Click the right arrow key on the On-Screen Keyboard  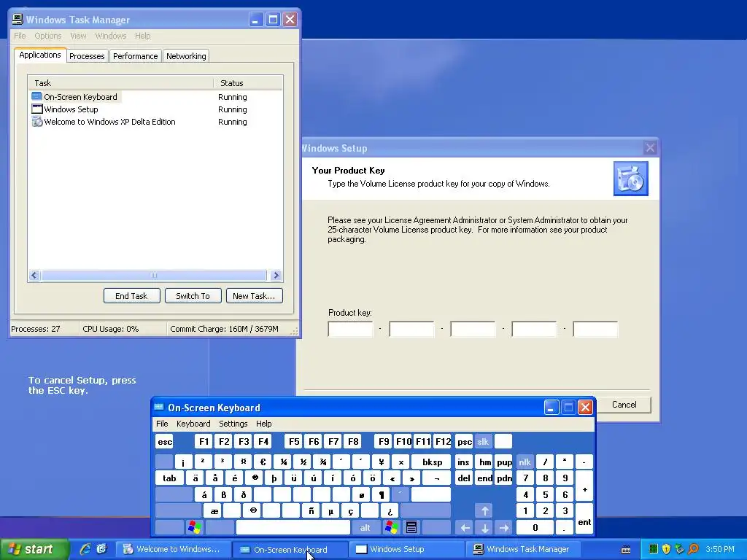(504, 527)
